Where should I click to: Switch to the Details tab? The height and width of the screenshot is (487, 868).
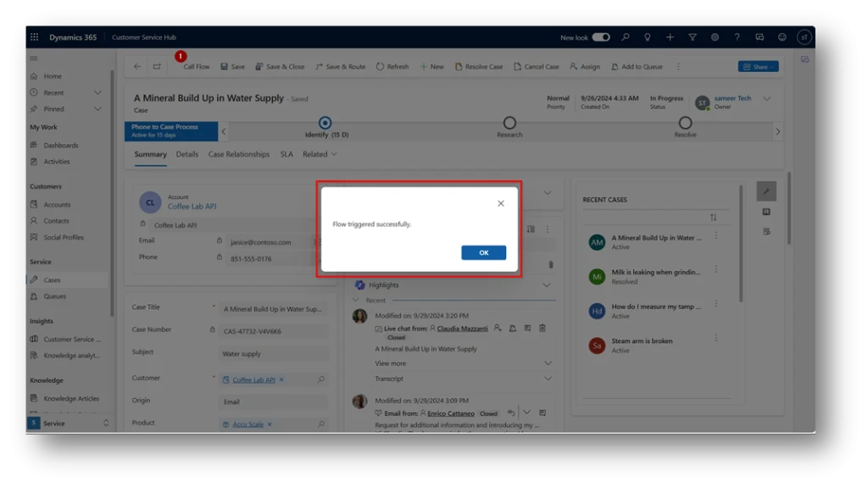tap(187, 154)
